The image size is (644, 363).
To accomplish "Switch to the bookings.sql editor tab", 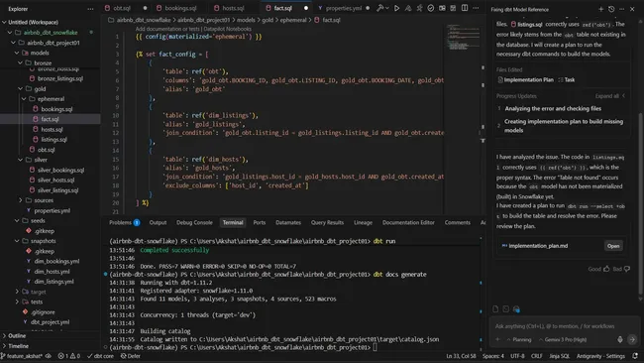I will tap(180, 8).
